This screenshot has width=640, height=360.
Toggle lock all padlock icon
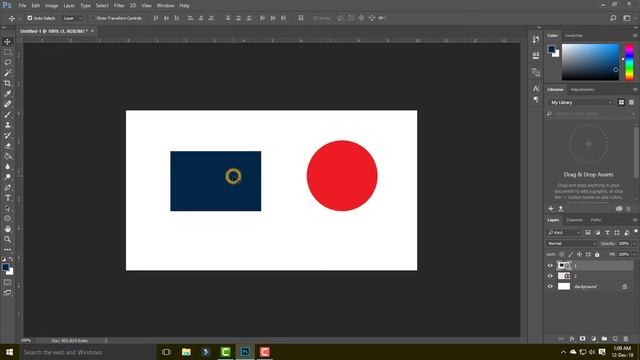pos(597,254)
